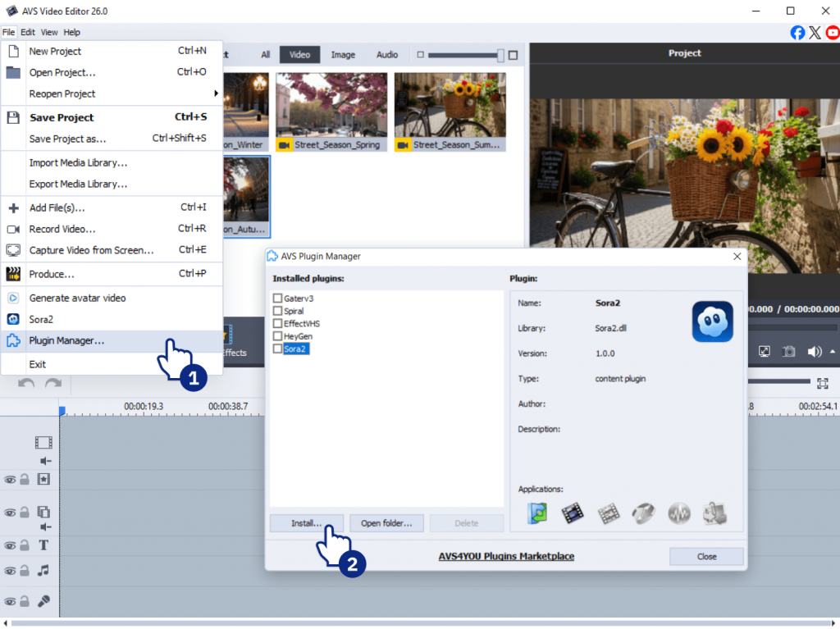This screenshot has height=629, width=840.
Task: Click the Sora2 cloud plugin icon
Action: (712, 321)
